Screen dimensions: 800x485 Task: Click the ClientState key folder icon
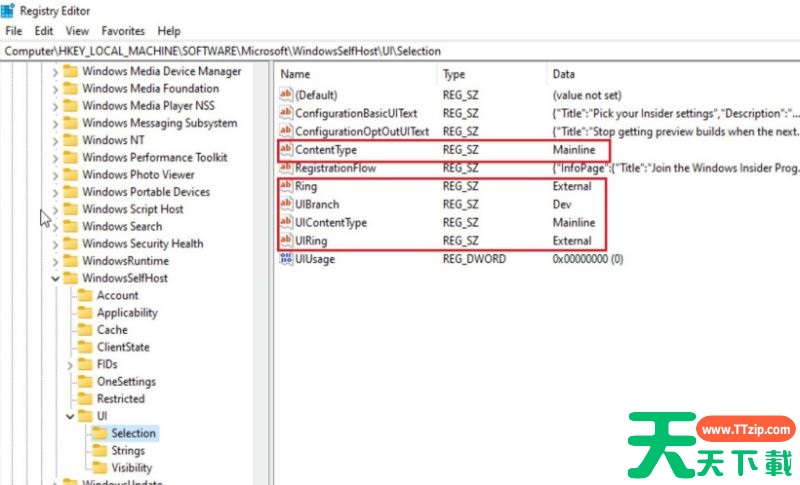(x=85, y=347)
